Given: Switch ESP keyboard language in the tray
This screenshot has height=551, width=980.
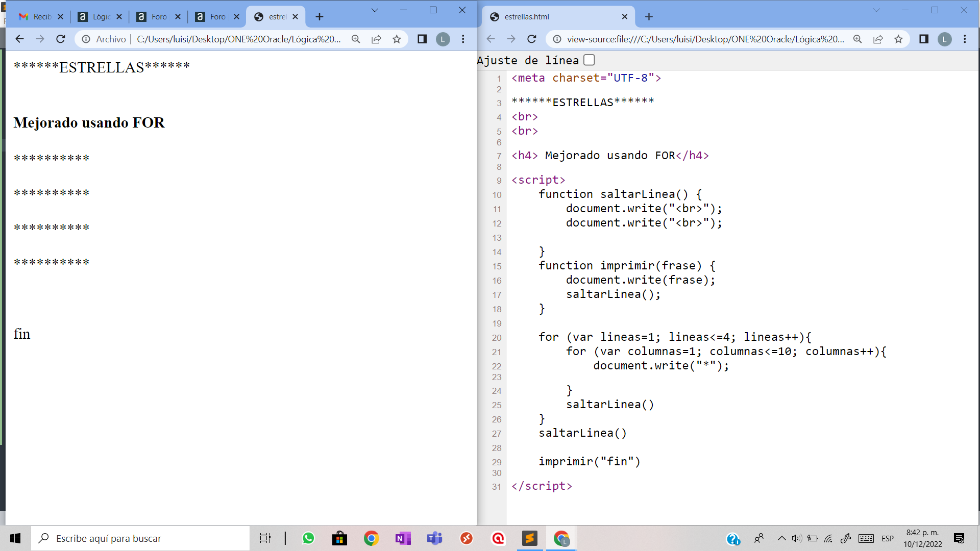Looking at the screenshot, I should (x=888, y=538).
